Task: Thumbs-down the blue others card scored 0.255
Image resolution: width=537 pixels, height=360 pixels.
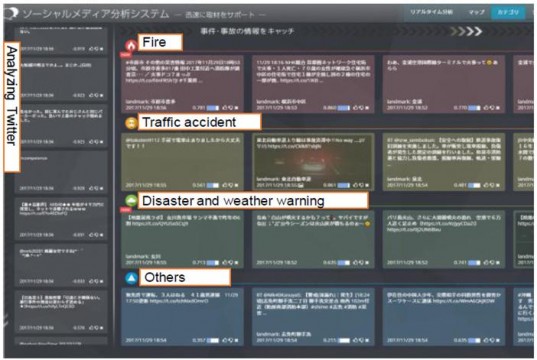Action: [361, 340]
